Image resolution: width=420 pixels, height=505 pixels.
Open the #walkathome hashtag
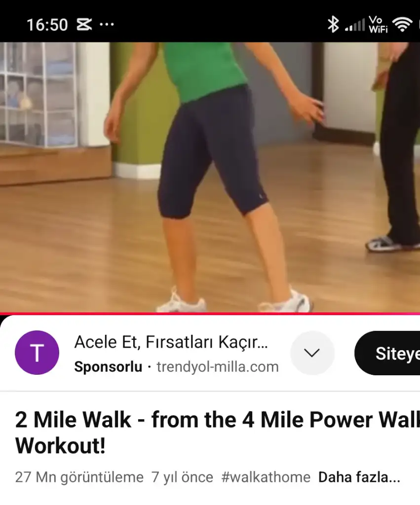pos(266,477)
